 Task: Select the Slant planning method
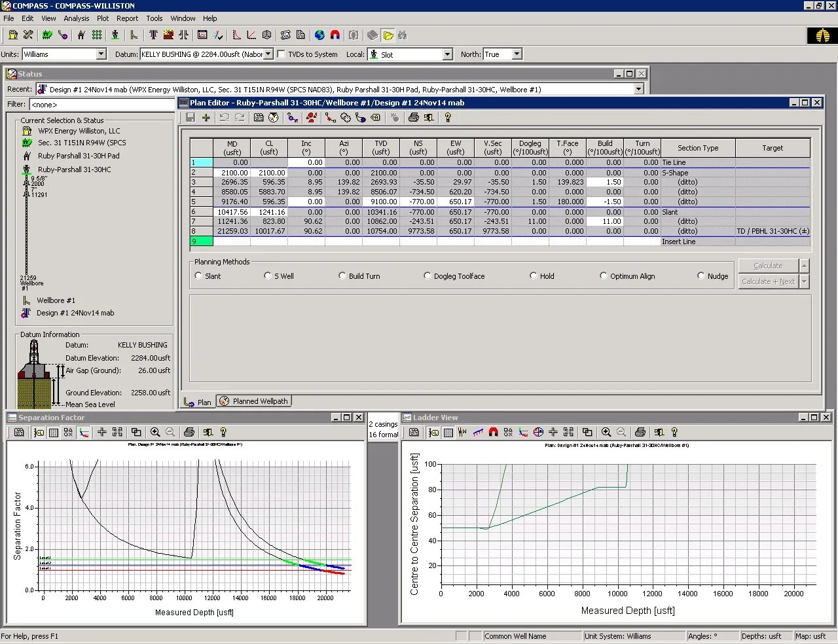tap(198, 276)
